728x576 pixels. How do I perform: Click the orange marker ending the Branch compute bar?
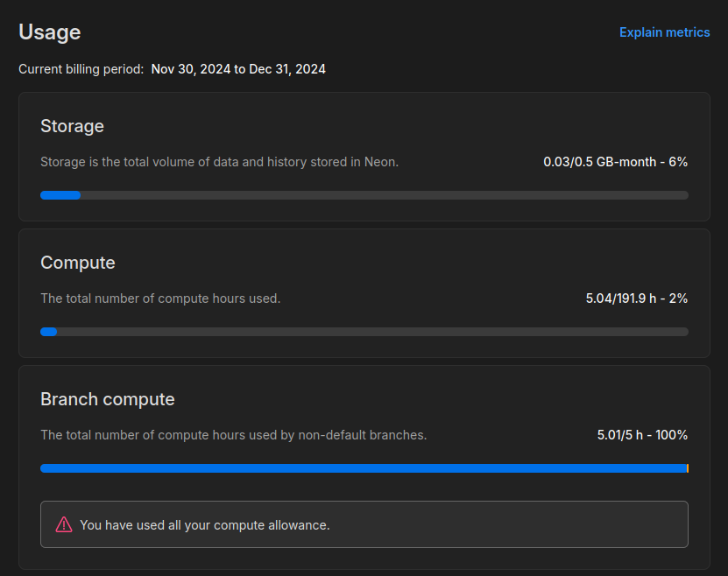point(688,468)
